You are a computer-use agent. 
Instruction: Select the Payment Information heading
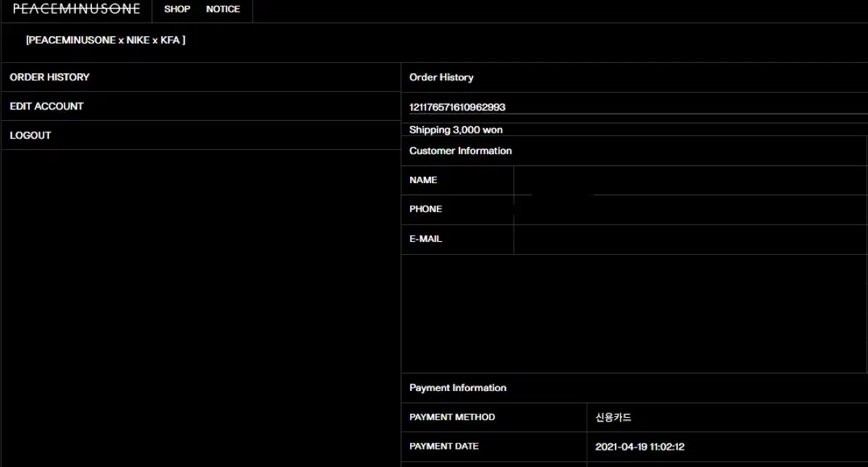458,388
